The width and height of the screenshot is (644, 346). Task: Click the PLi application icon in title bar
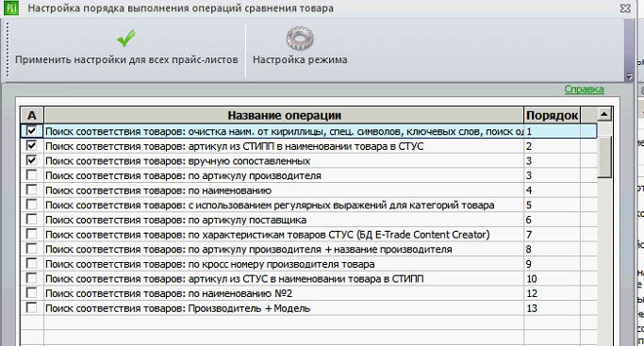[11, 8]
